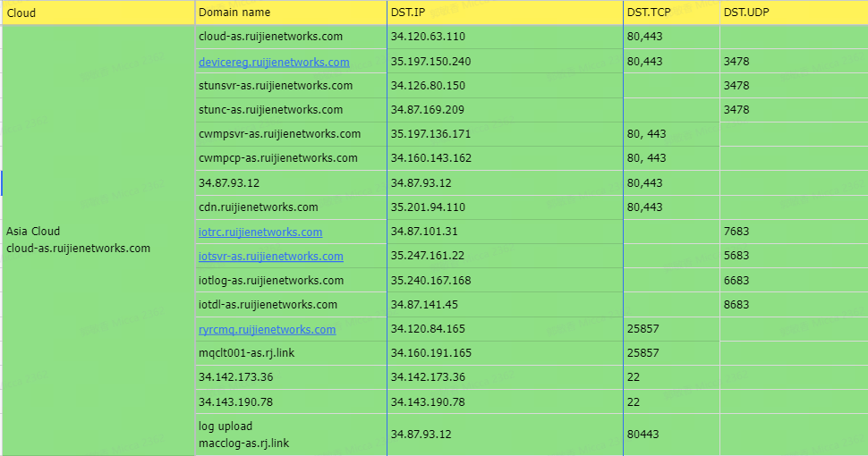Select the cdn.ruijienetworks.com cell
868x456 pixels.
point(291,207)
